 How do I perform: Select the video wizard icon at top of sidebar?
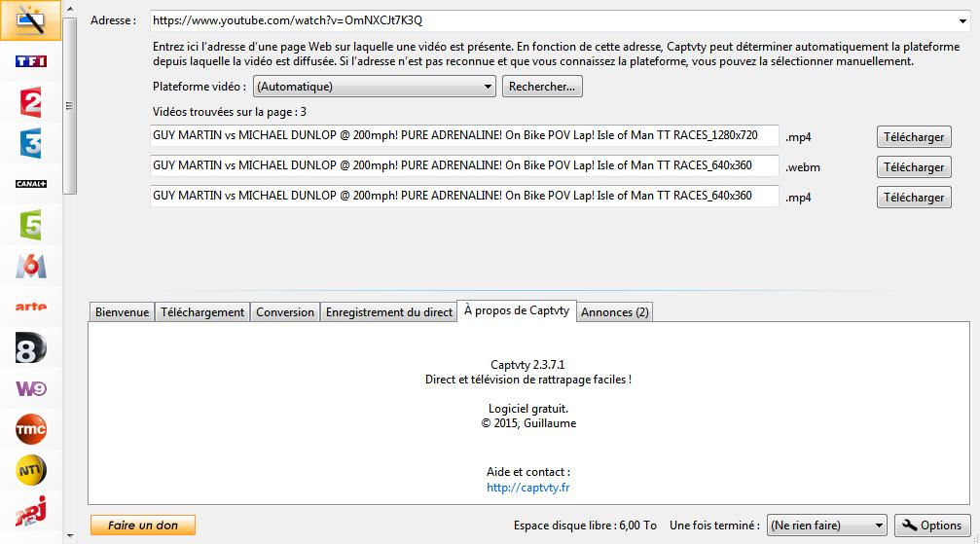(30, 20)
